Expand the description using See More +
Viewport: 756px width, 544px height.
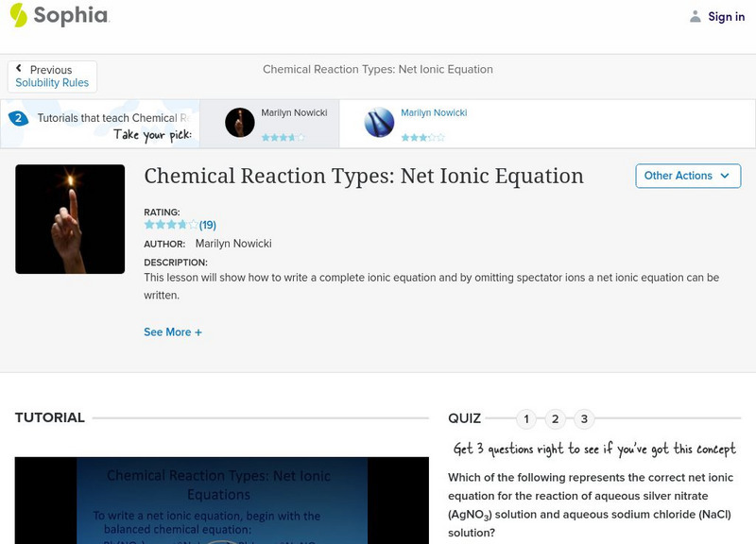173,331
